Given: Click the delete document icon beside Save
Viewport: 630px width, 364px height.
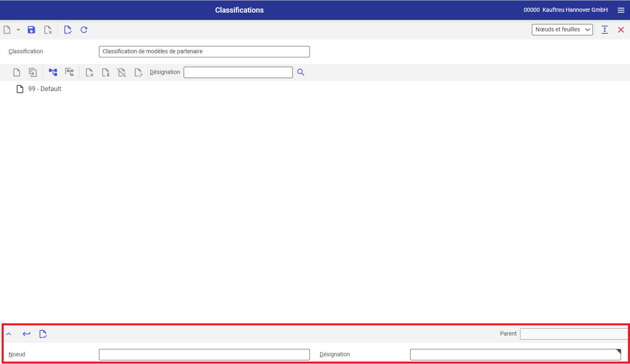Looking at the screenshot, I should [x=48, y=30].
